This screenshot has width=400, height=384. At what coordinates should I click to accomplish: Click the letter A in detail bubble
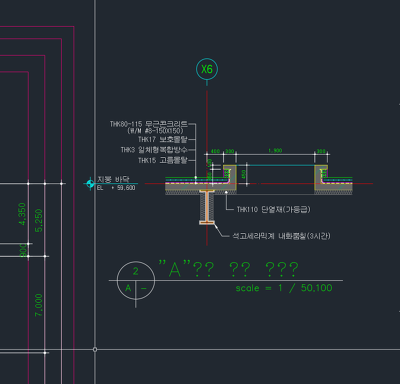click(128, 288)
